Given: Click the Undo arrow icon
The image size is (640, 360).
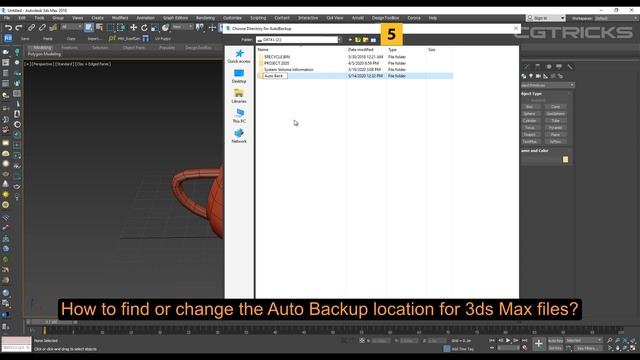Looking at the screenshot, I should (8, 28).
